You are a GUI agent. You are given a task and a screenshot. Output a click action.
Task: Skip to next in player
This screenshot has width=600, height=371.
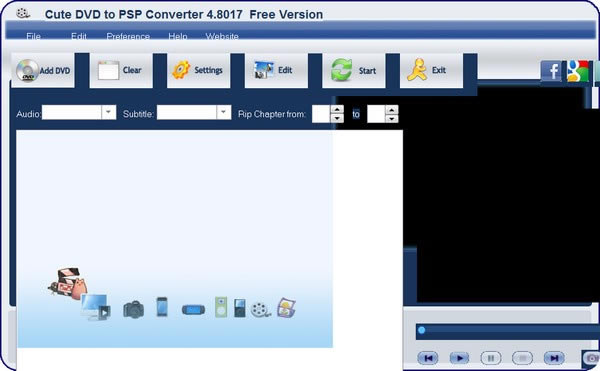click(554, 358)
